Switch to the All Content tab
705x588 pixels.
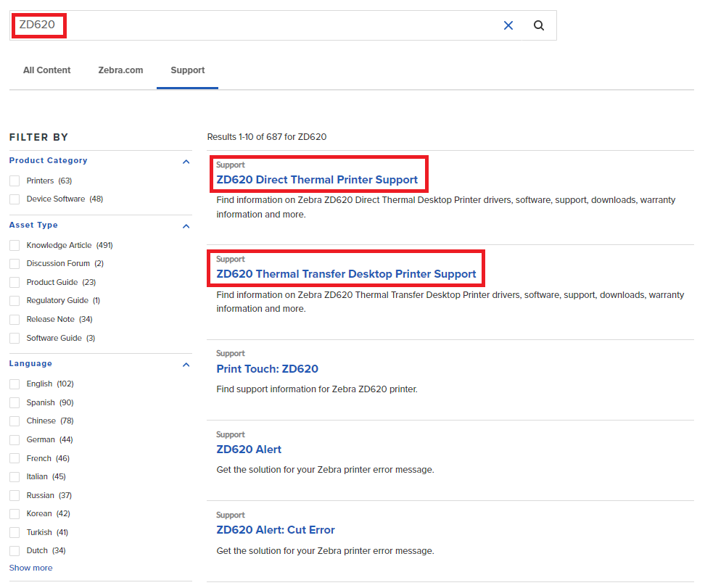47,70
